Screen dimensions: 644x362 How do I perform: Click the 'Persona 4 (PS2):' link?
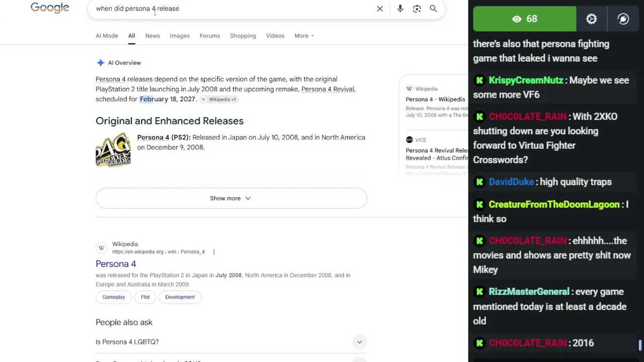click(164, 137)
